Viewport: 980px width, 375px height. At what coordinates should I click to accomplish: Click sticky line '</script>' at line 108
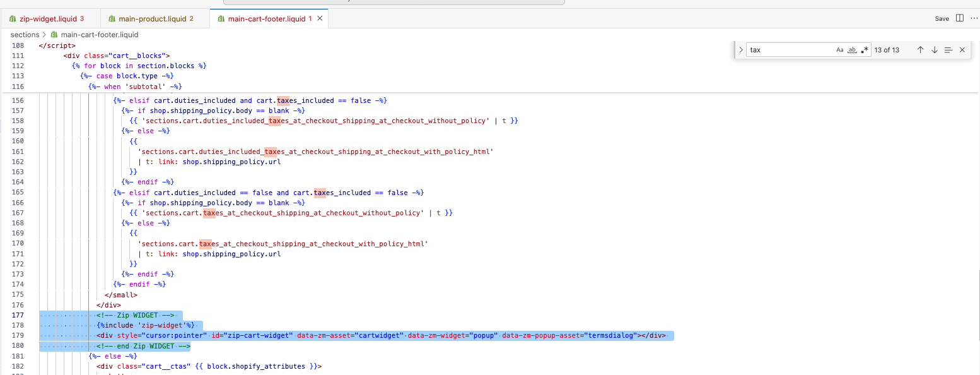coord(57,45)
